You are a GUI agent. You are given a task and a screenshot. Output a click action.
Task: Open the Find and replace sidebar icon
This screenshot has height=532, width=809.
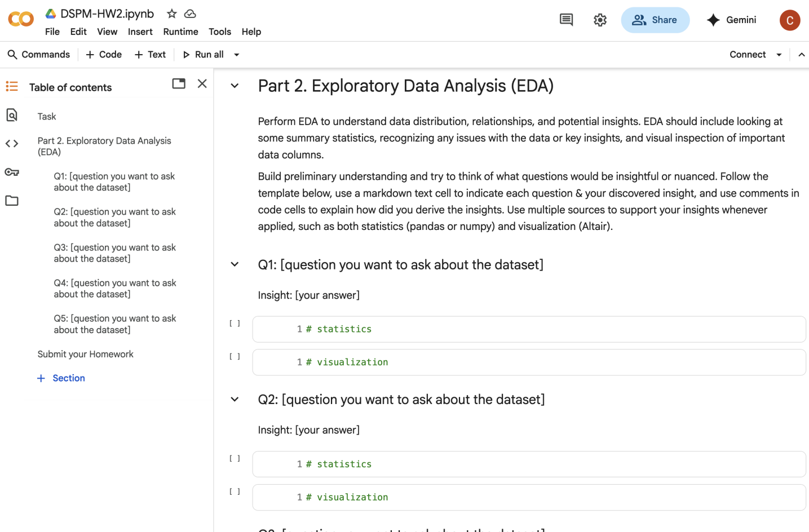(x=12, y=115)
